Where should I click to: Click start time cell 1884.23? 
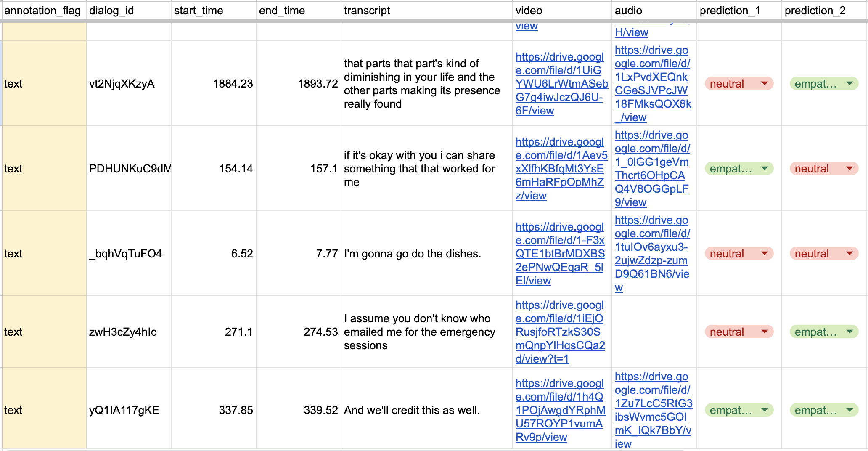(214, 84)
